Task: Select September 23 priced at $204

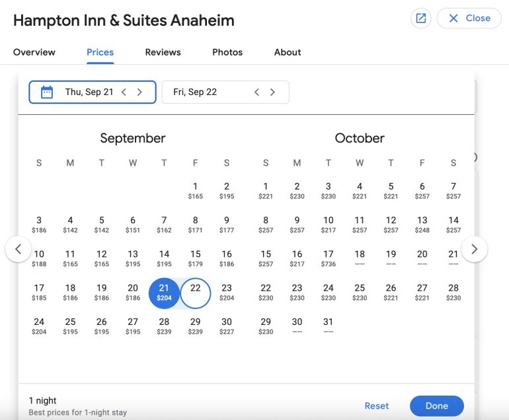Action: point(227,292)
